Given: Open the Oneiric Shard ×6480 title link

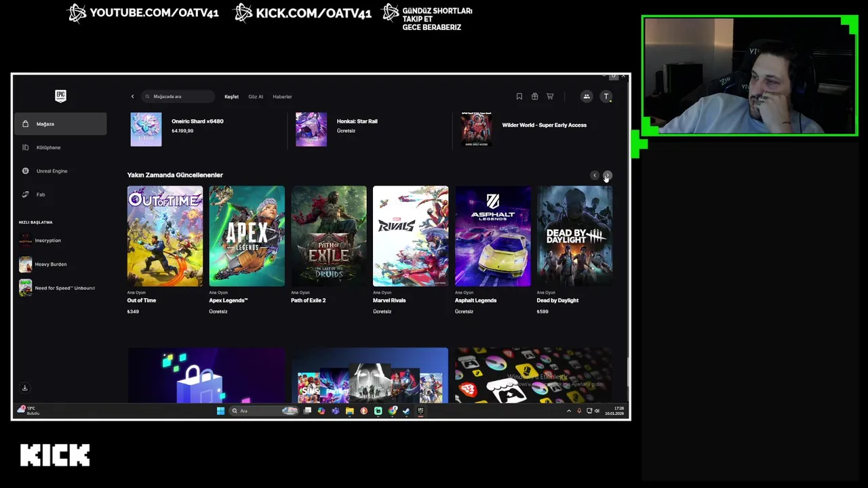Looking at the screenshot, I should 197,121.
